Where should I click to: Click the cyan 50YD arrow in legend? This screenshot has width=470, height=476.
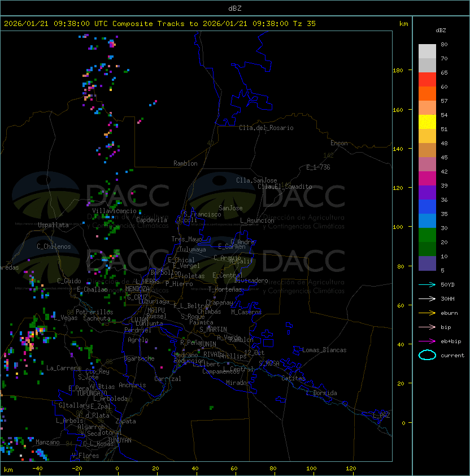(427, 284)
